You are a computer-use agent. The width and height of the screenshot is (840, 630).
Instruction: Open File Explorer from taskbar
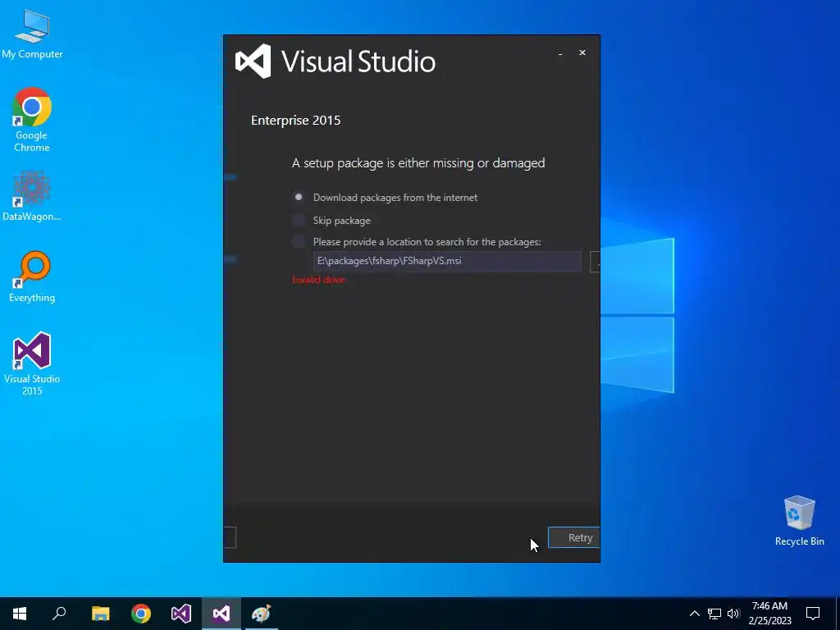(x=100, y=614)
